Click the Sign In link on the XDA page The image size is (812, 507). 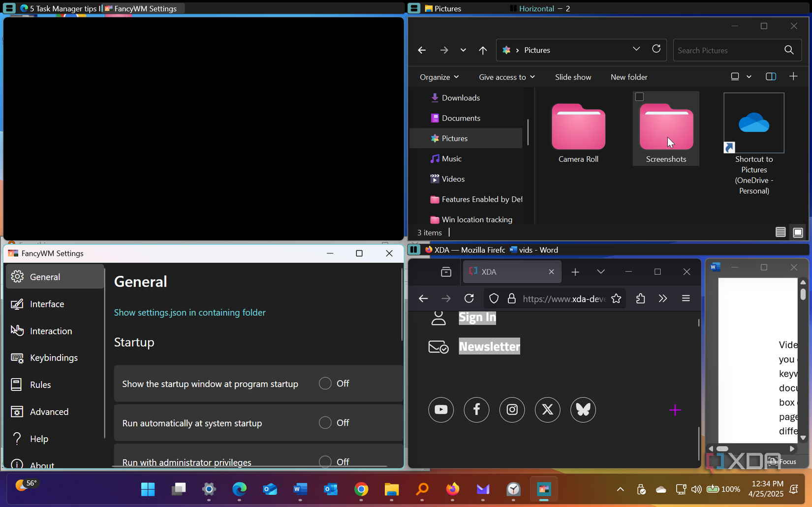pyautogui.click(x=476, y=317)
